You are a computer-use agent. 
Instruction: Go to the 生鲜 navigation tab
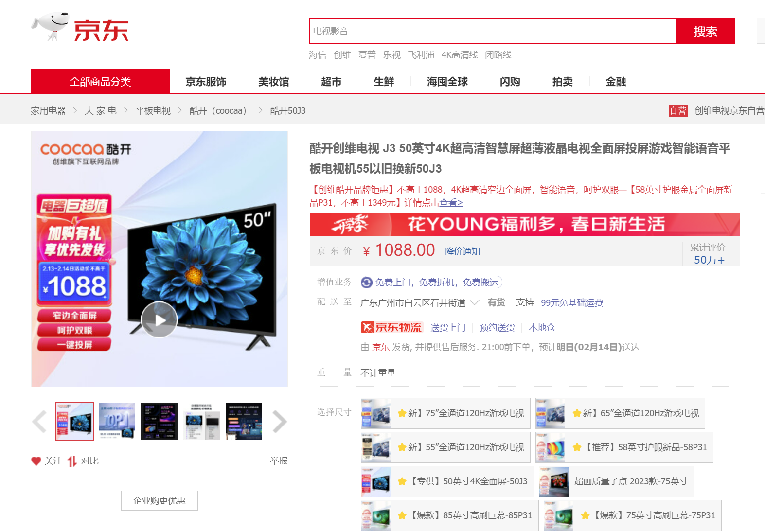click(384, 82)
